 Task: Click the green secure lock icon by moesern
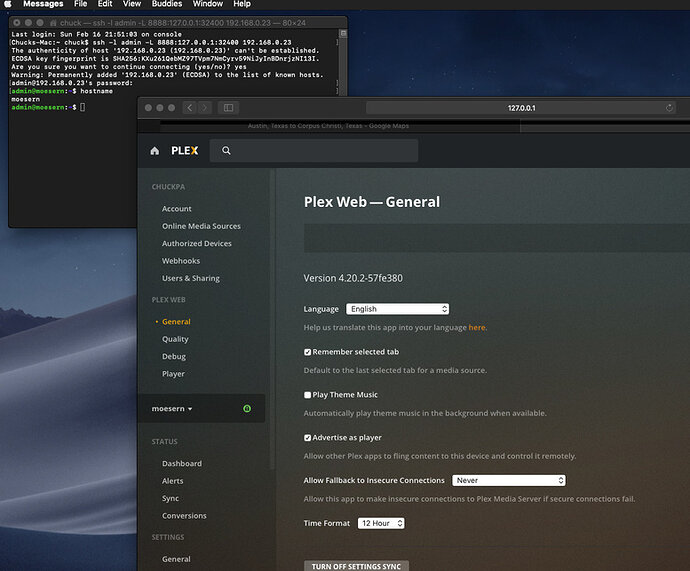(x=247, y=409)
